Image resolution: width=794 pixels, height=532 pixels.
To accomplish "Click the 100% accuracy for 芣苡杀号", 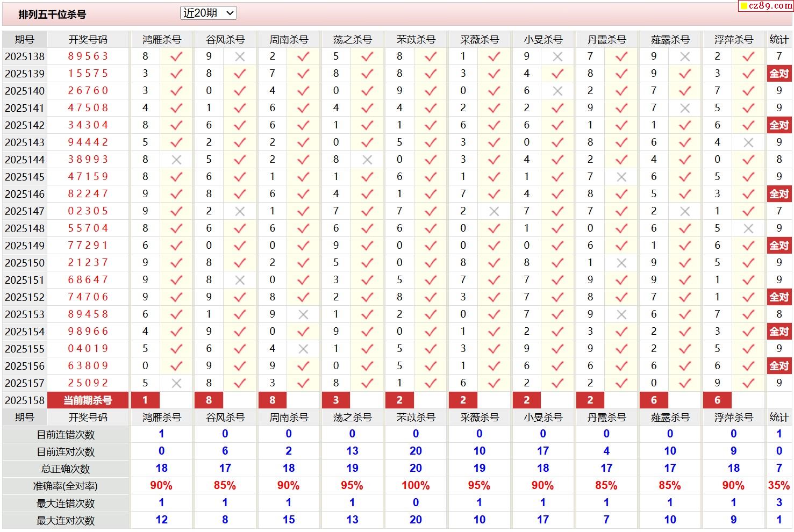I will pyautogui.click(x=416, y=486).
